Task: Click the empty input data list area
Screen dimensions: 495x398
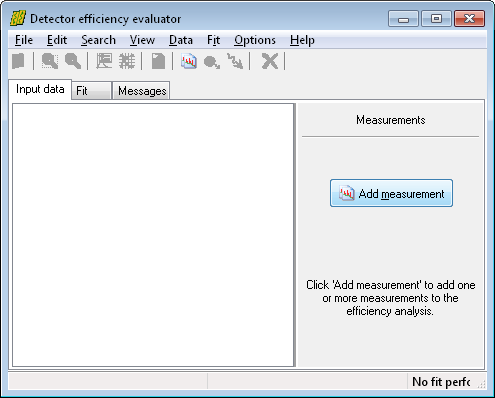Action: 153,235
